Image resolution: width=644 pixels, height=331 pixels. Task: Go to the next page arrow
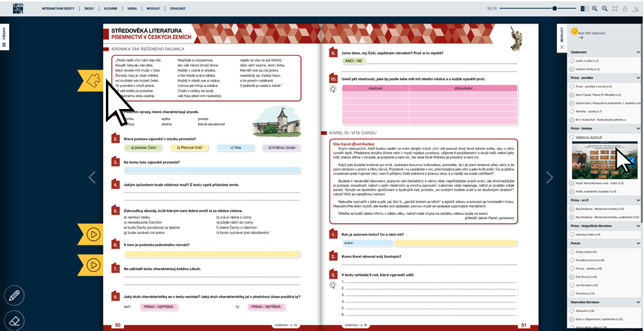549,178
